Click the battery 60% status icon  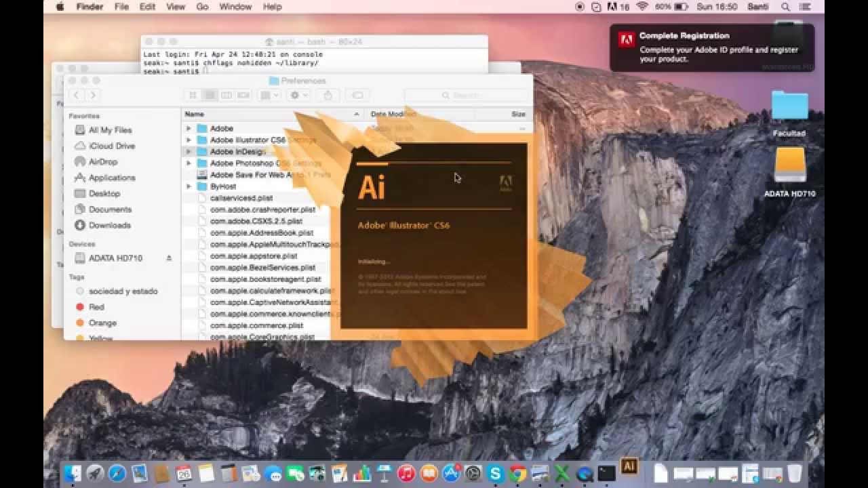(x=671, y=7)
